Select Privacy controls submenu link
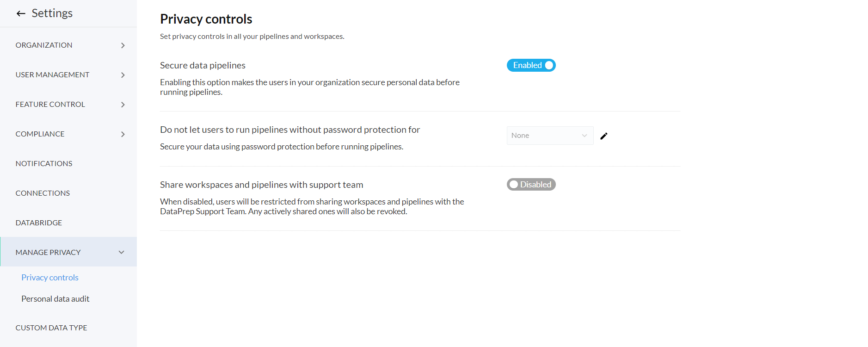Screen dimensions: 868x347 pos(50,278)
